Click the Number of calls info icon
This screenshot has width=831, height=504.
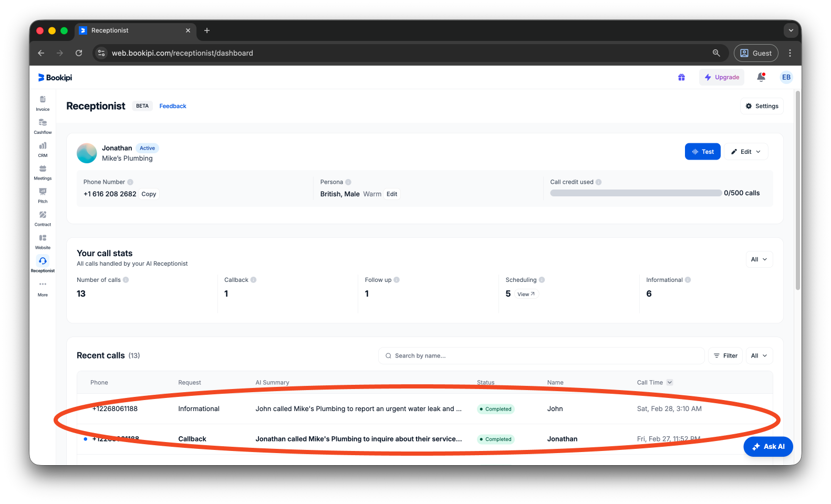pos(126,280)
